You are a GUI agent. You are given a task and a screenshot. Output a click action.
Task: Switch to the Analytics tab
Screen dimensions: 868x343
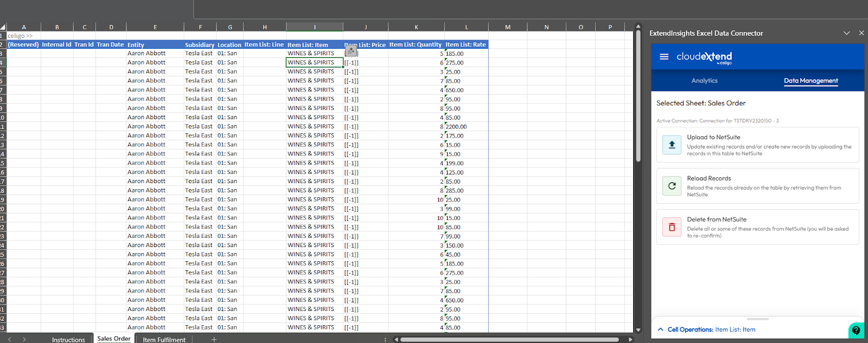tap(704, 81)
